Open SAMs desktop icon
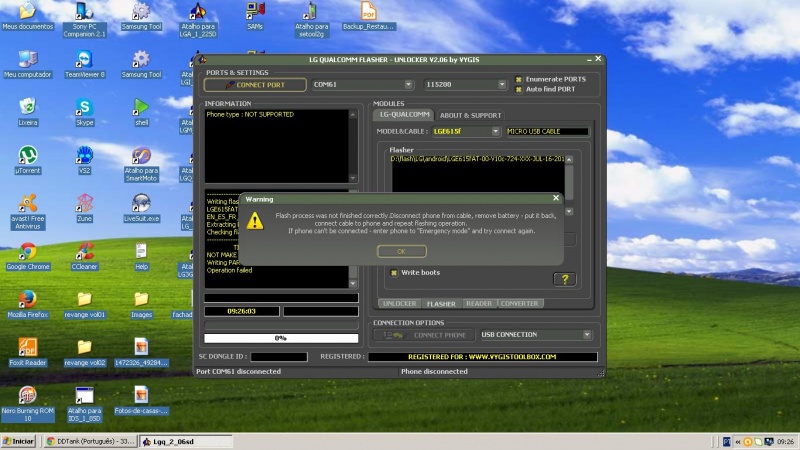Screen dimensions: 800x450 coord(255,16)
